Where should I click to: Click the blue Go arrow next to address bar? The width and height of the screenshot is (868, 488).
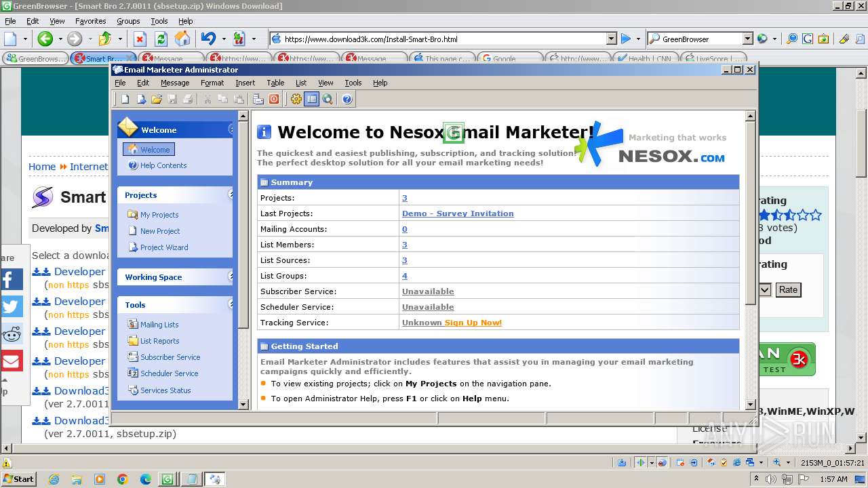[x=626, y=39]
